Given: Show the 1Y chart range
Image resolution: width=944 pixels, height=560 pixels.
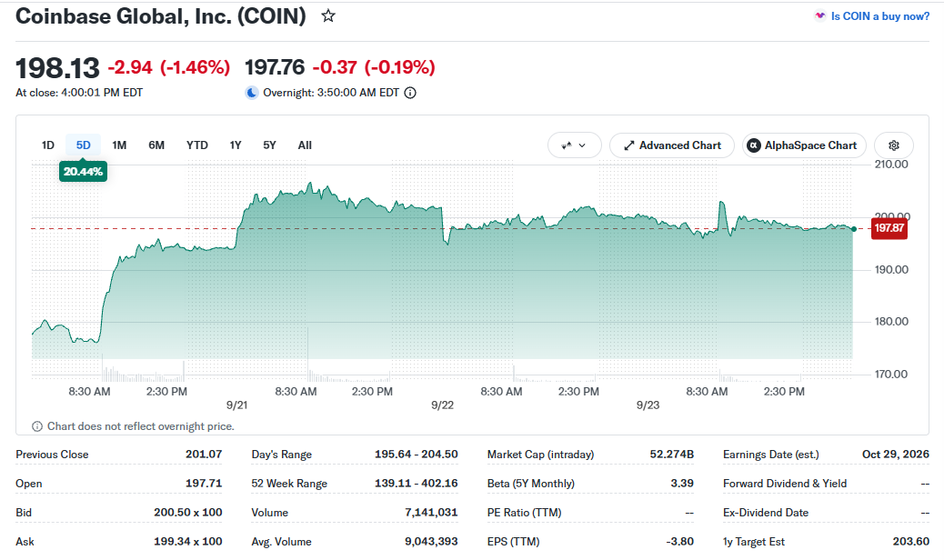Looking at the screenshot, I should 236,145.
